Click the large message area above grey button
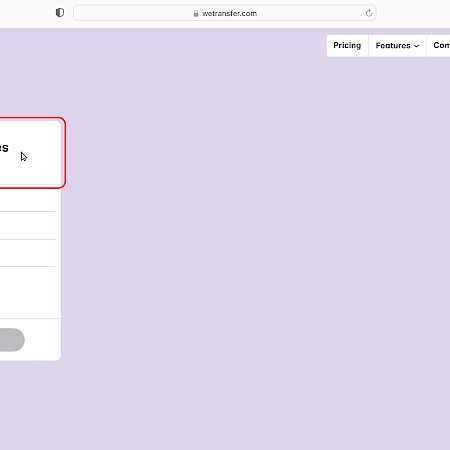The image size is (450, 450). click(x=29, y=292)
